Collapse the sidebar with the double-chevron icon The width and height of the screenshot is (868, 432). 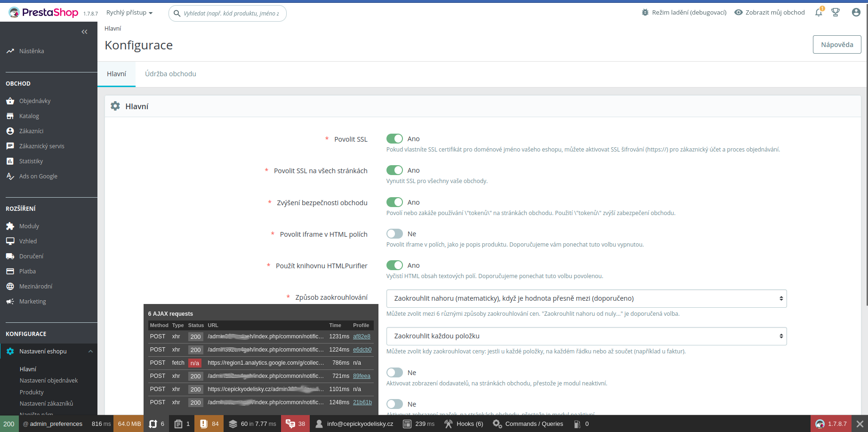click(84, 32)
